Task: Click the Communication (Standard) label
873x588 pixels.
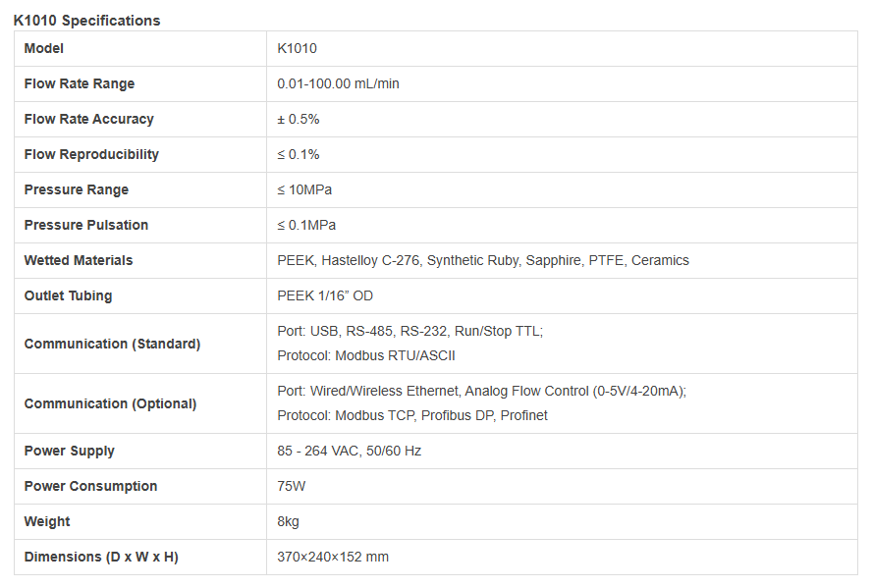Action: pos(112,344)
